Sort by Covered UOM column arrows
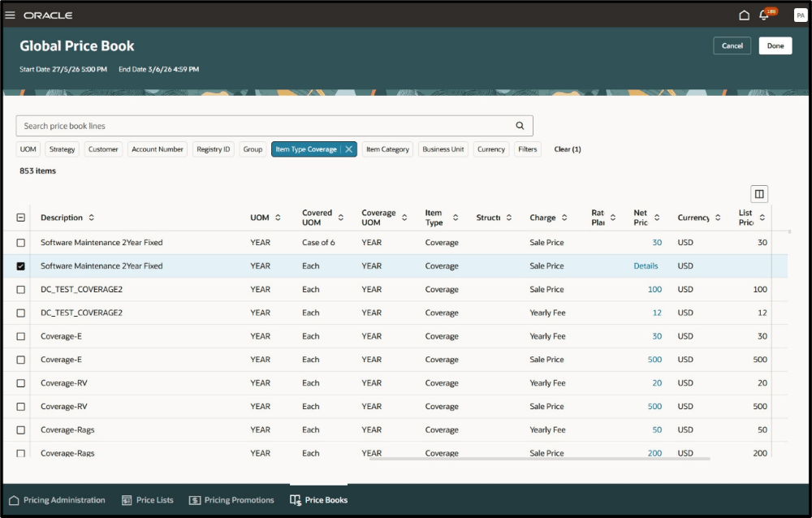Screen dimensions: 812x518 341,218
